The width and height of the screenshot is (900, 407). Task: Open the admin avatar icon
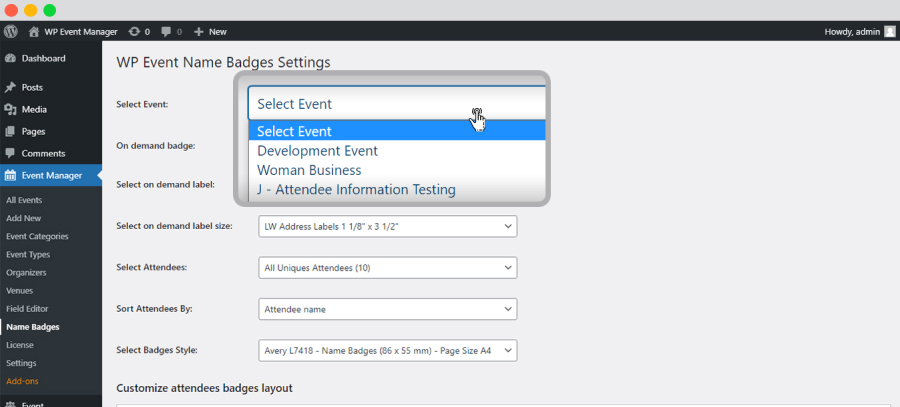pos(889,32)
